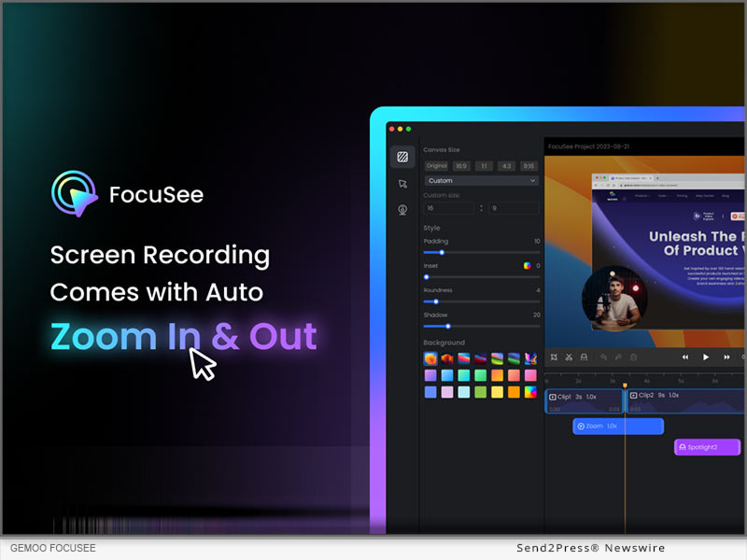Click the scissors split clip icon

(x=569, y=357)
